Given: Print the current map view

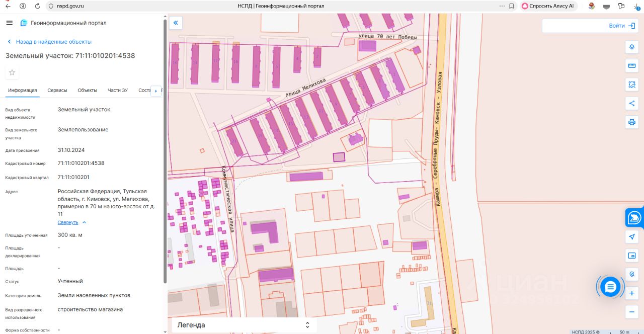Looking at the screenshot, I should [x=632, y=122].
